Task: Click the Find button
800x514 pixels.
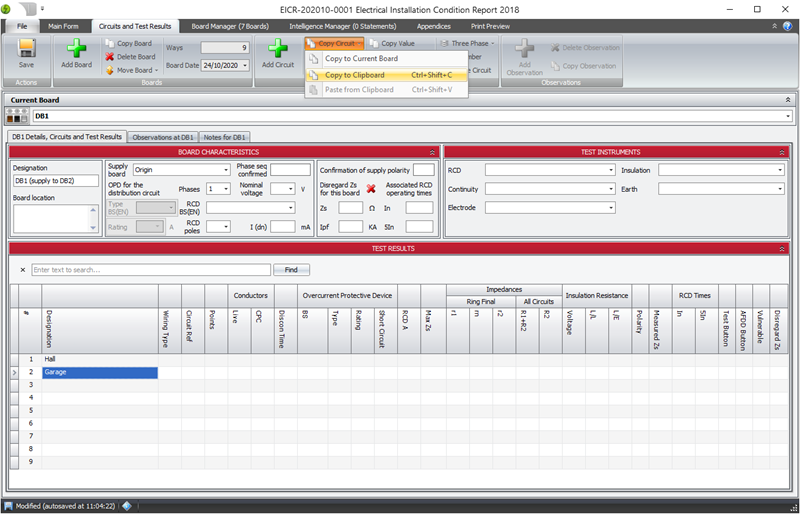Action: click(x=291, y=270)
